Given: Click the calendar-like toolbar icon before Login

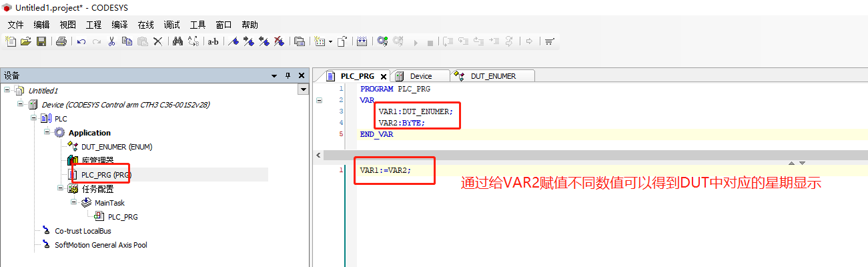Looking at the screenshot, I should pos(362,41).
